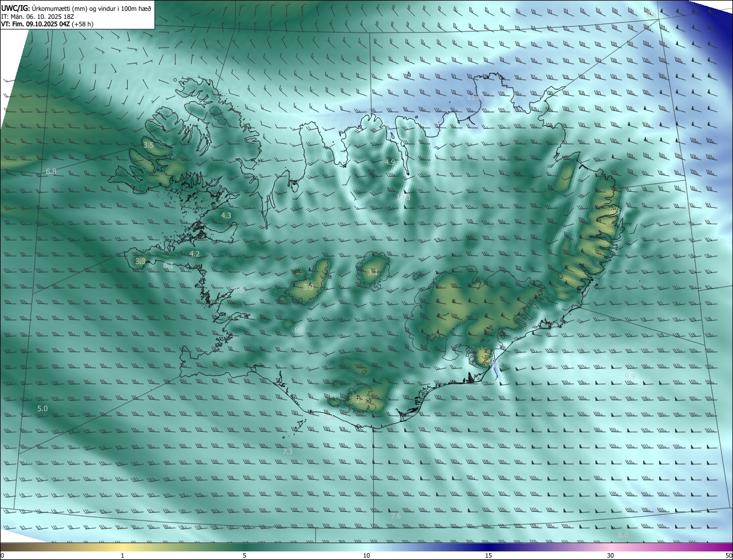The width and height of the screenshot is (733, 560).
Task: Click the "50" tick on the color scale
Action: point(728,555)
